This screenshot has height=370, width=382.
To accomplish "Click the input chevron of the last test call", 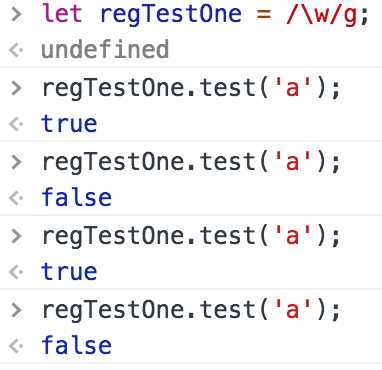I will click(x=16, y=310).
